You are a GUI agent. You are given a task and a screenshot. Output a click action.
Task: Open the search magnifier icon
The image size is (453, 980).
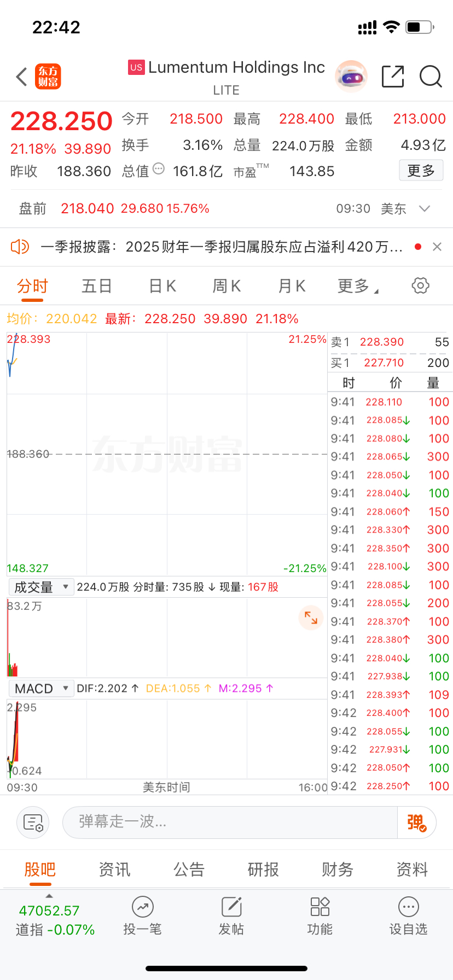click(431, 77)
